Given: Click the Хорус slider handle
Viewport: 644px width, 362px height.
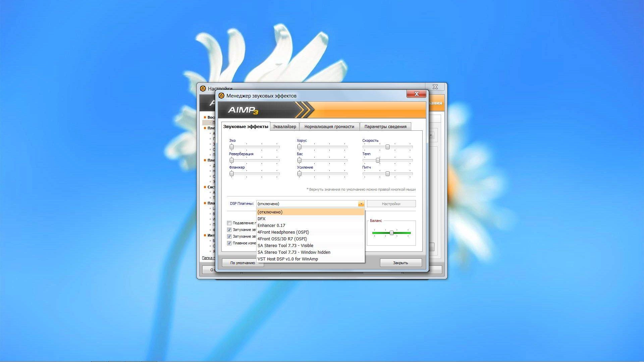Looking at the screenshot, I should point(299,147).
